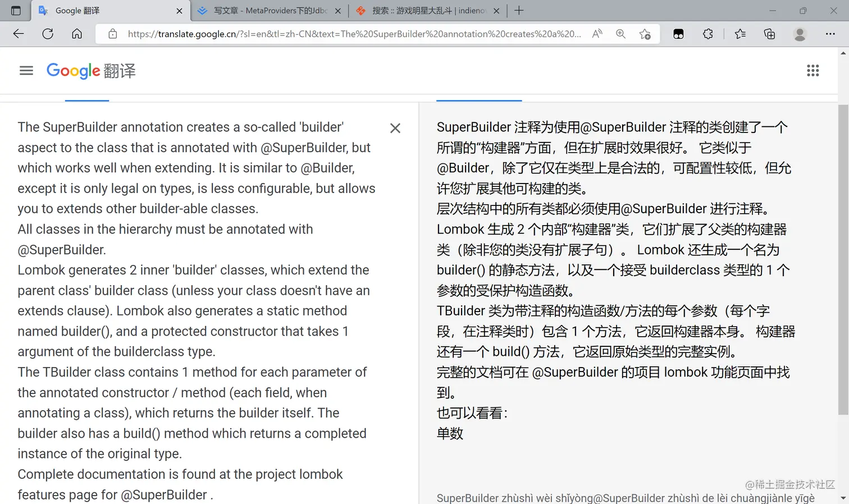Click source line 'All classes in the hierarchy'
Screen dimensions: 849x504
pos(165,229)
